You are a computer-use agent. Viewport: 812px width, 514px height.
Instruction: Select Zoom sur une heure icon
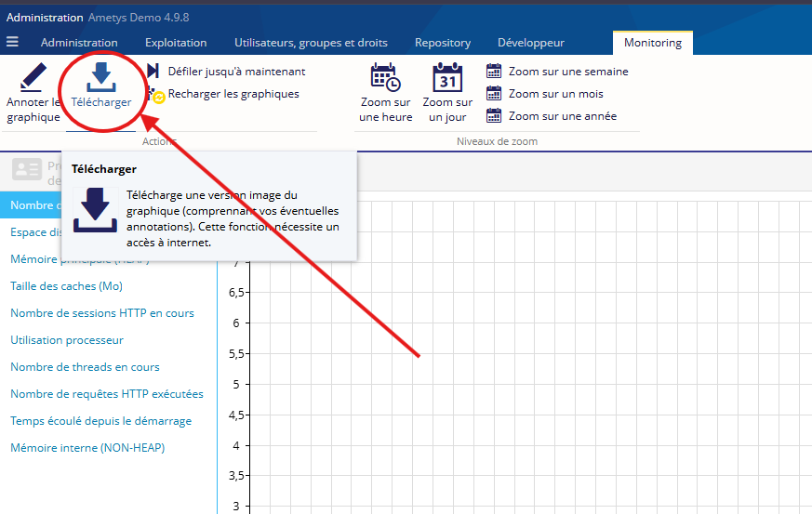coord(386,77)
